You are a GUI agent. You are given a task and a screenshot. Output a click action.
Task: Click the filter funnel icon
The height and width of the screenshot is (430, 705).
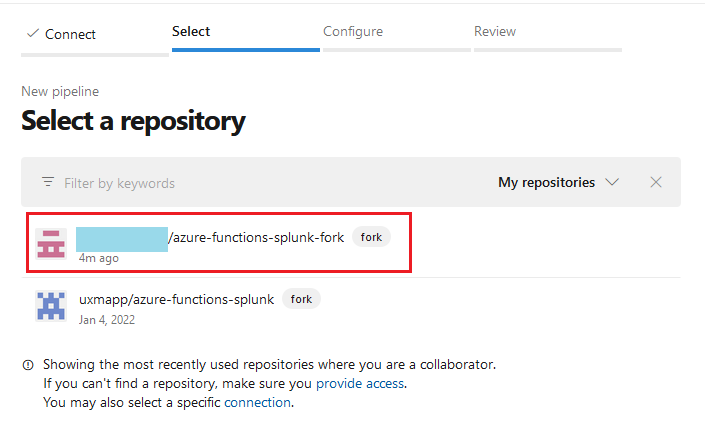(x=48, y=183)
